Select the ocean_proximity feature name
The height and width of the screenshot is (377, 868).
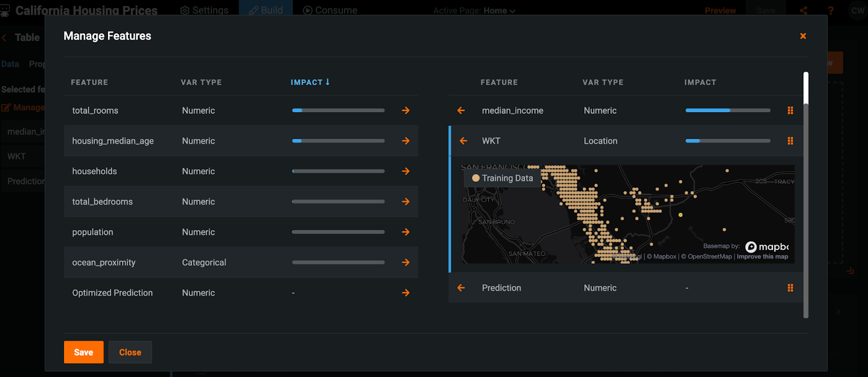[x=104, y=262]
